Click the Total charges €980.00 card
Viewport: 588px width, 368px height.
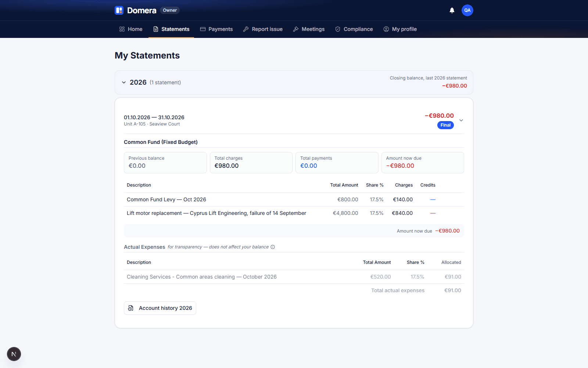click(x=251, y=163)
